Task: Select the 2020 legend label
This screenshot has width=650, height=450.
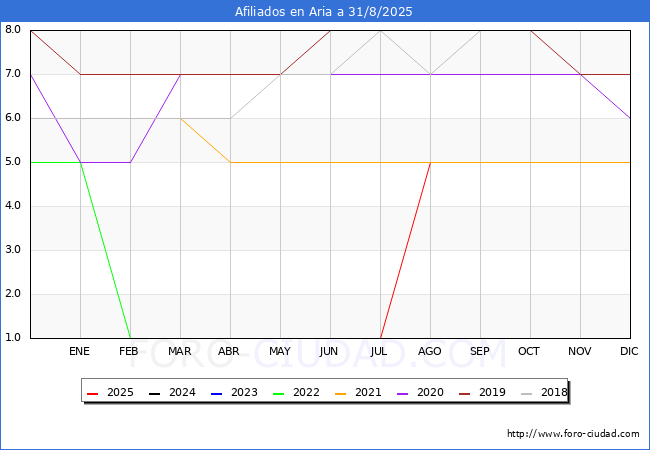Action: [430, 392]
